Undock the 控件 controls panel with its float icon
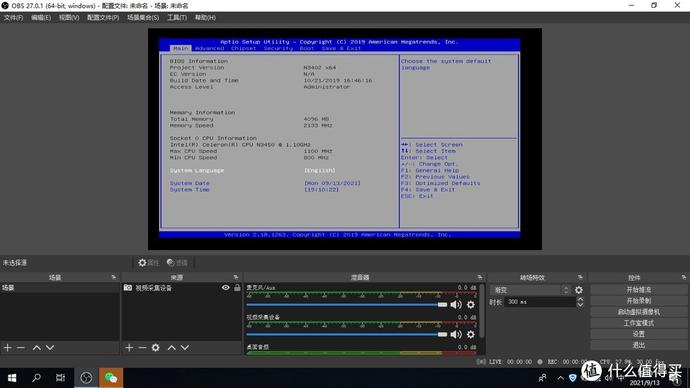The width and height of the screenshot is (690, 388). click(683, 277)
